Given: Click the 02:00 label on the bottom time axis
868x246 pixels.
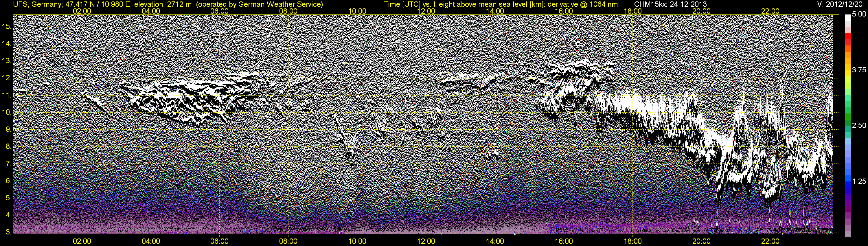Looking at the screenshot, I should 82,241.
